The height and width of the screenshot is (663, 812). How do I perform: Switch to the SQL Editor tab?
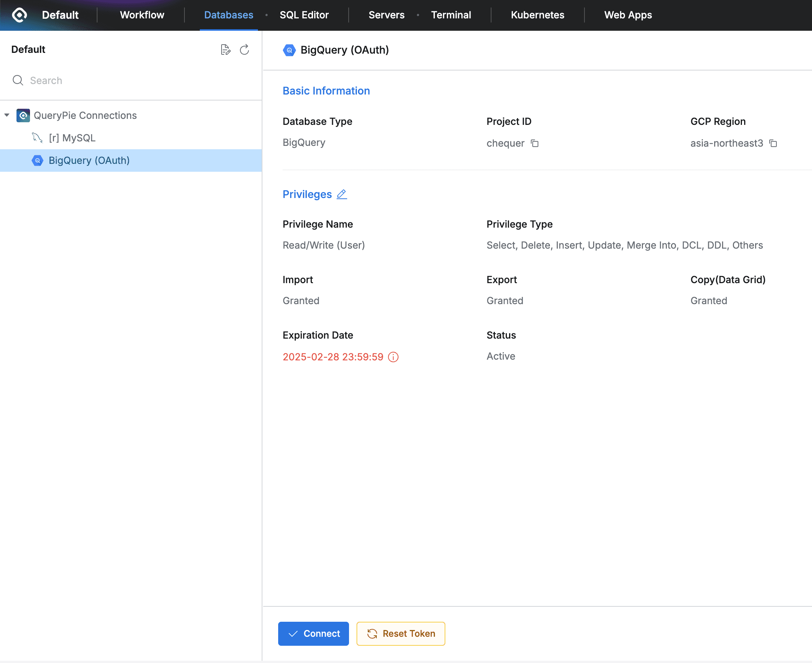pyautogui.click(x=304, y=15)
